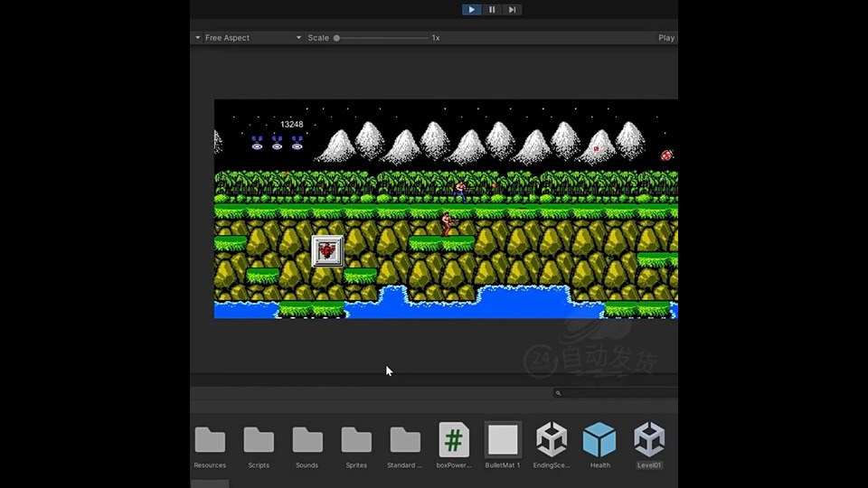
Task: Select the Level01 scene asset
Action: click(649, 447)
